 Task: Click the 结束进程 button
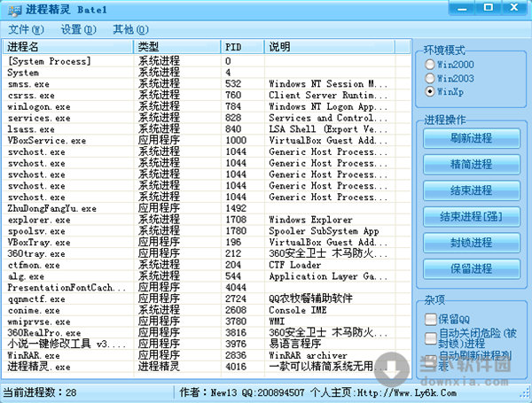472,190
